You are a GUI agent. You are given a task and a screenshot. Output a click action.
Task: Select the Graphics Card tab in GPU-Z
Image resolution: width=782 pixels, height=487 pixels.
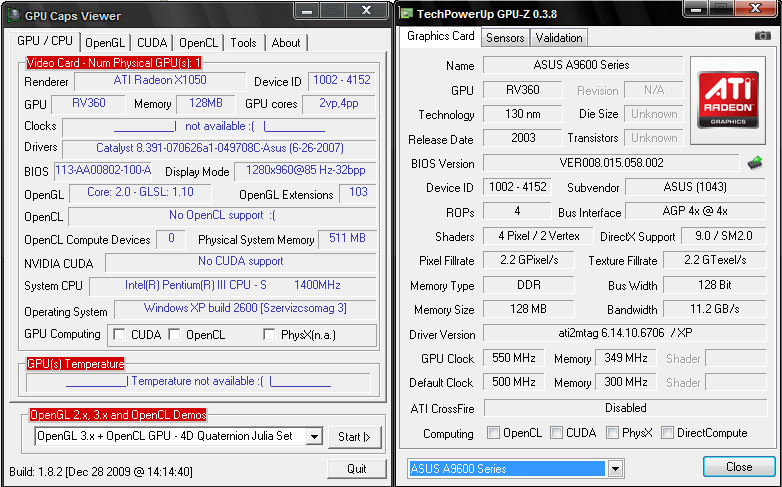[441, 36]
